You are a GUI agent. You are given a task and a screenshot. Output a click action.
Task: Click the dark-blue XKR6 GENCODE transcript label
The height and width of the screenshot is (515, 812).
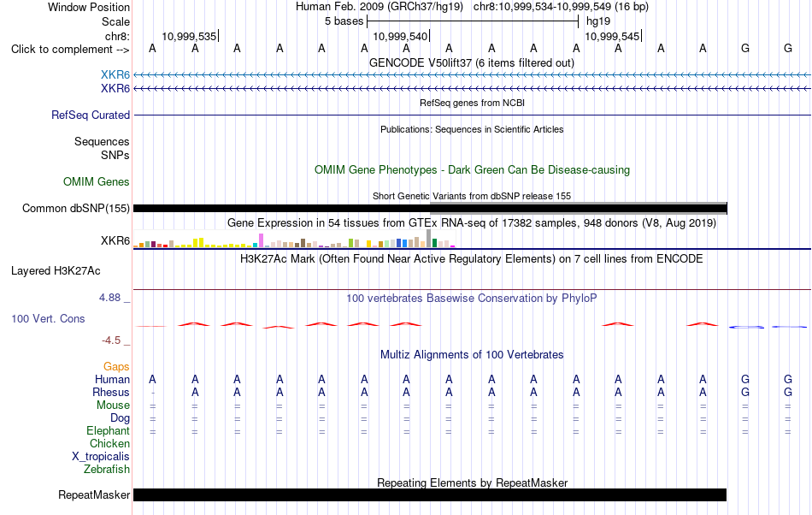tap(115, 89)
